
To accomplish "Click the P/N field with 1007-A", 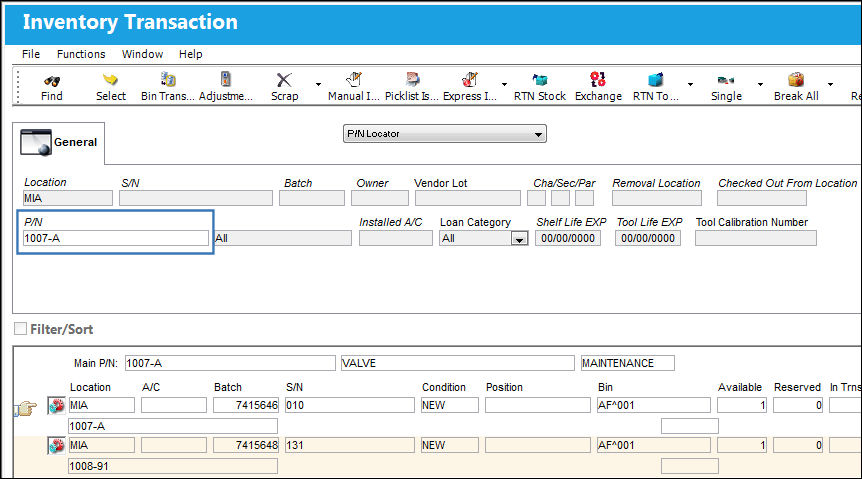I will 116,238.
